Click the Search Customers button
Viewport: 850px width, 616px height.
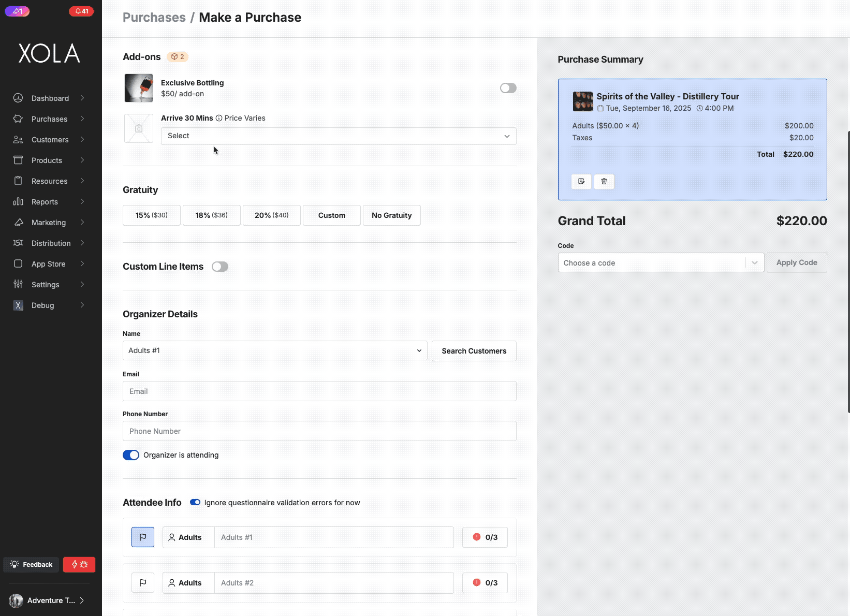pos(474,350)
